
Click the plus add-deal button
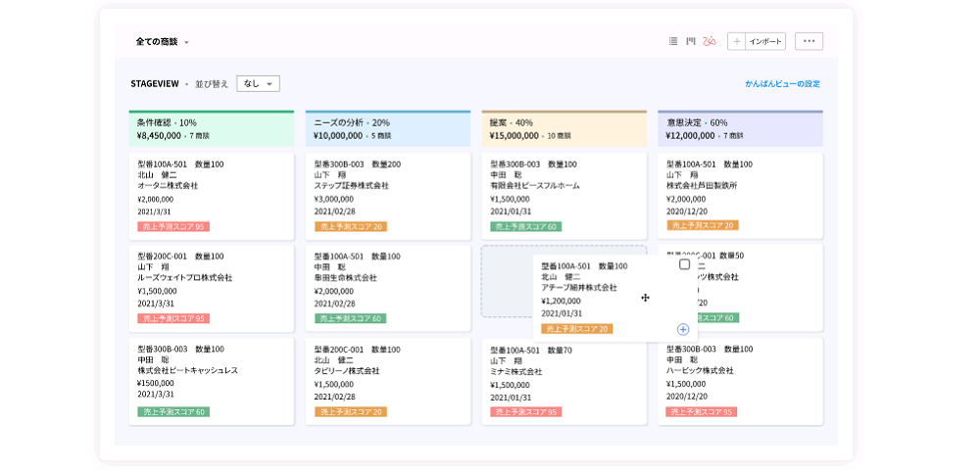[737, 41]
